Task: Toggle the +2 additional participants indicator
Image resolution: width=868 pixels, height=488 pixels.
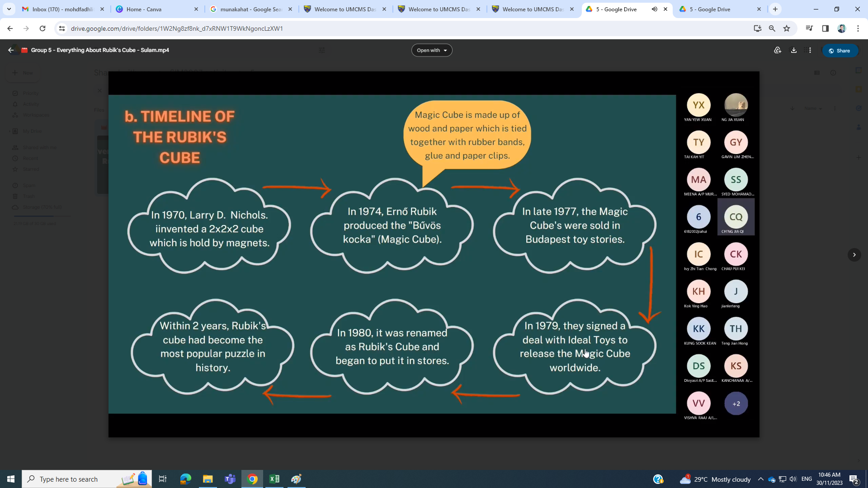Action: pyautogui.click(x=736, y=404)
